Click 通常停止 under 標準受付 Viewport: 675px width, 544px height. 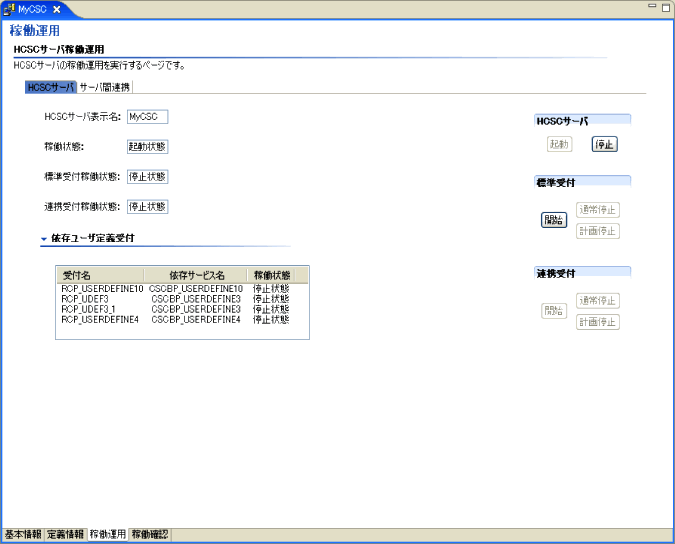pos(598,210)
